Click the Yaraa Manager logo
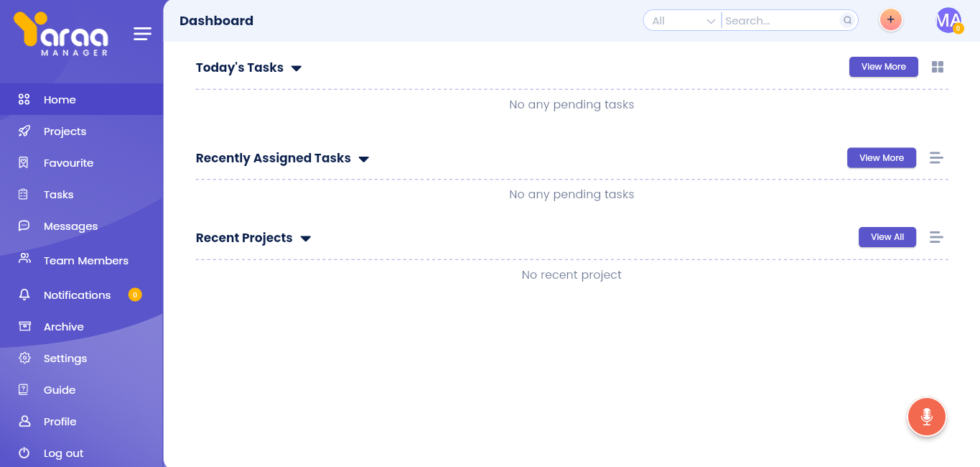Viewport: 980px width, 467px height. tap(61, 33)
